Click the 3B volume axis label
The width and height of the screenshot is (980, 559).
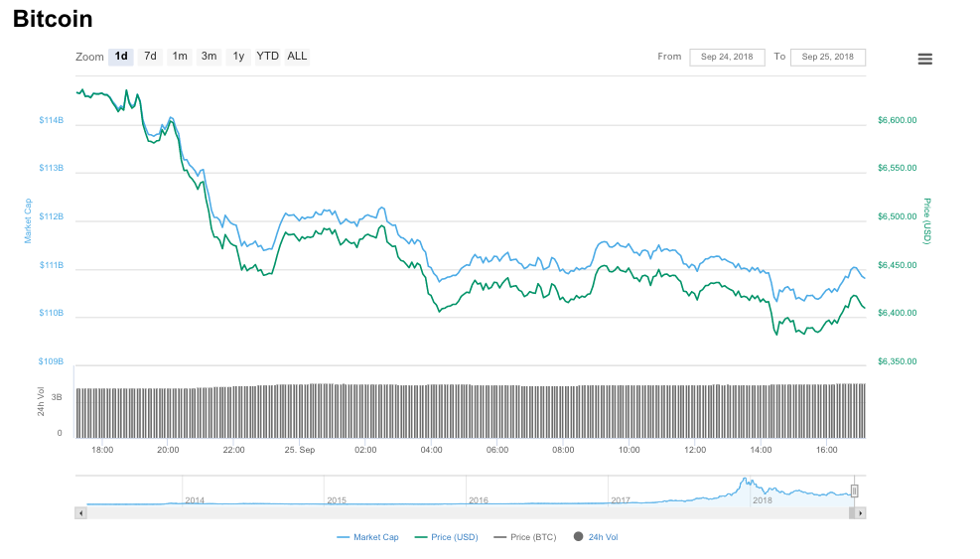[x=57, y=397]
